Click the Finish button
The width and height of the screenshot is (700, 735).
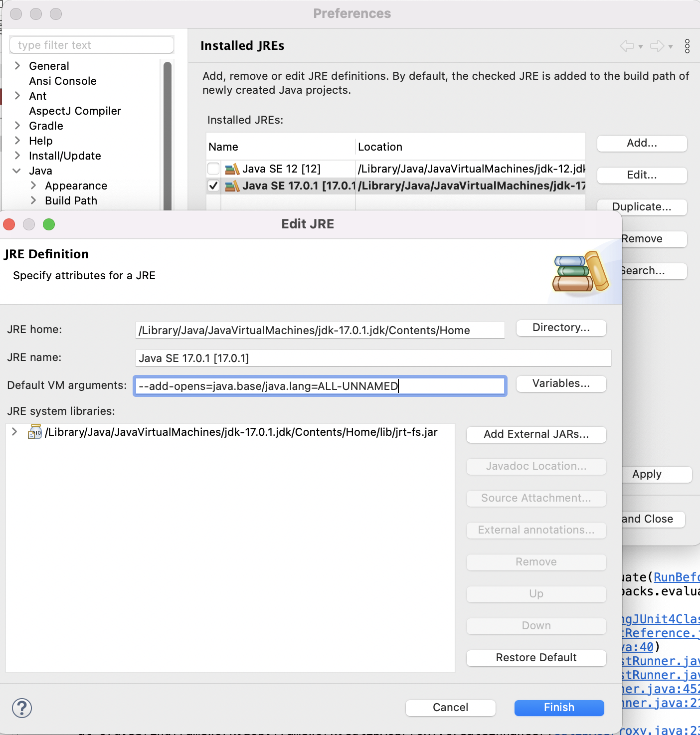[558, 708]
